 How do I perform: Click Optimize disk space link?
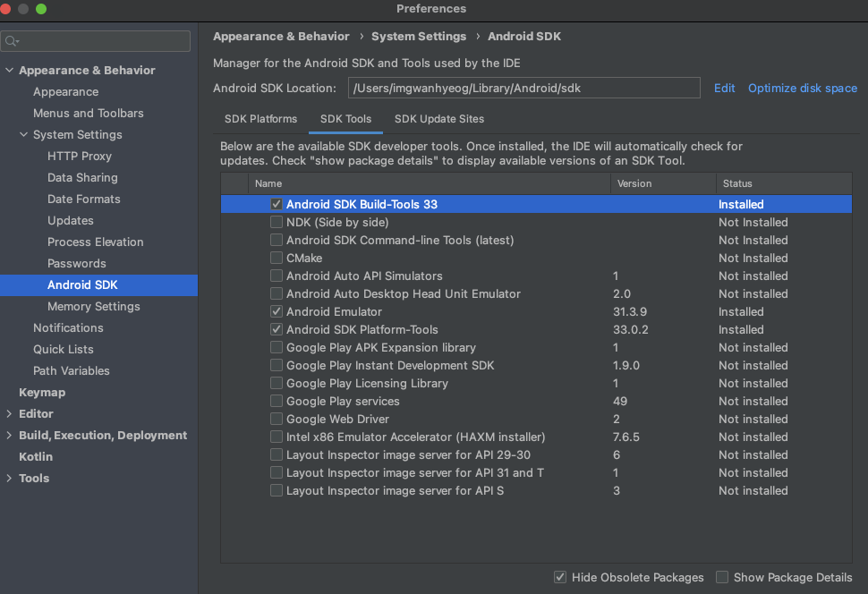coord(802,88)
